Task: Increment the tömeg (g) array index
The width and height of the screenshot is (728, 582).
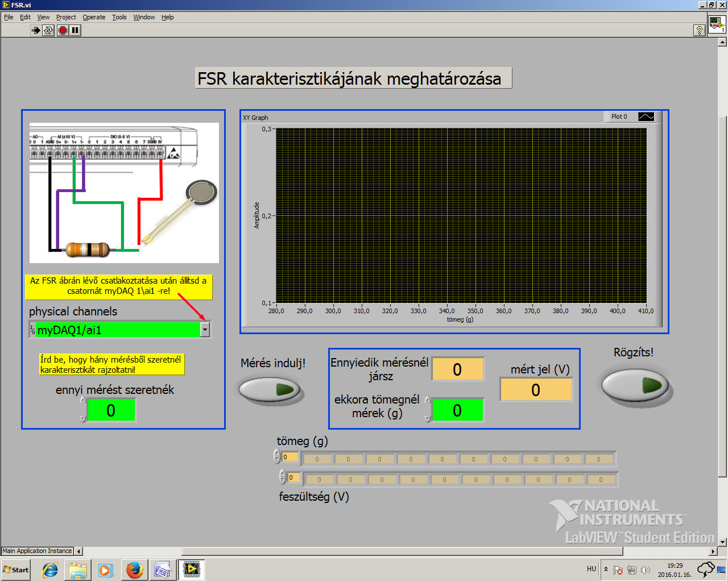Action: 277,454
